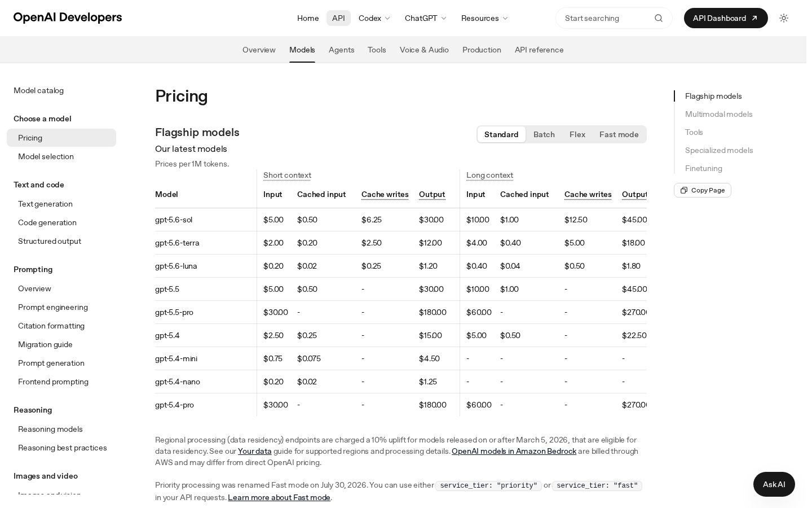The width and height of the screenshot is (812, 508).
Task: Open Learn more about Fast mode link
Action: coord(279,497)
